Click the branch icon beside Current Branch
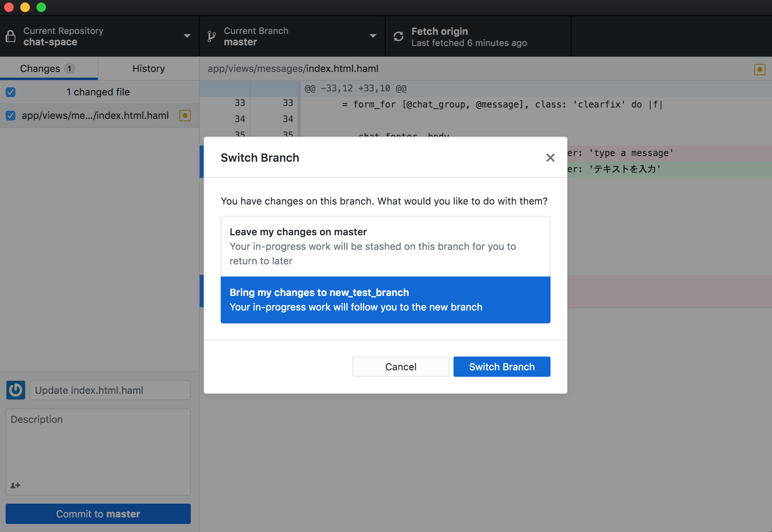Viewport: 772px width, 532px height. tap(211, 37)
